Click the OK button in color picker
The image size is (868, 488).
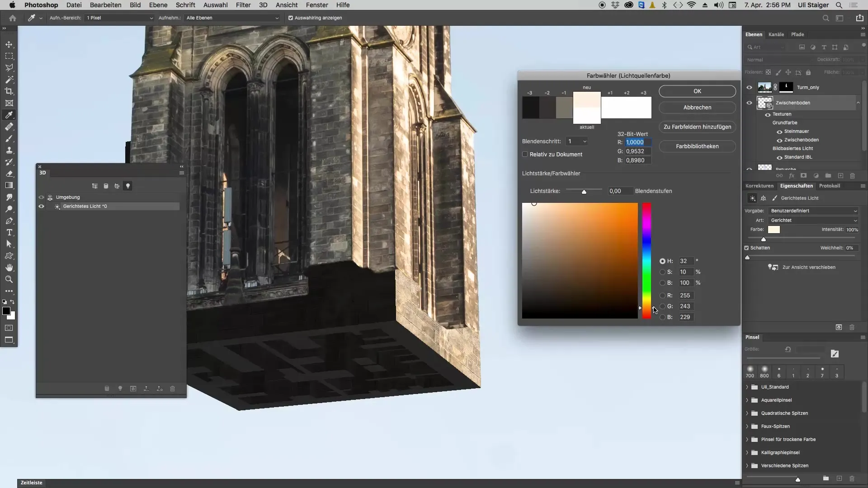[697, 91]
